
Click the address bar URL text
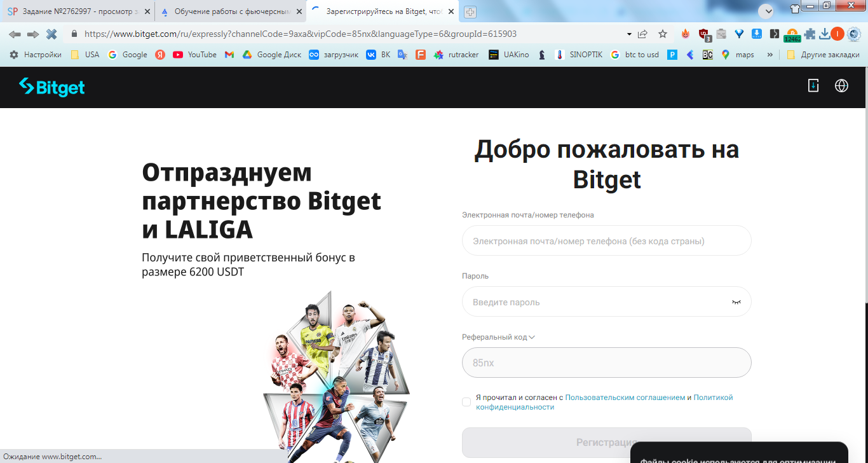click(300, 34)
